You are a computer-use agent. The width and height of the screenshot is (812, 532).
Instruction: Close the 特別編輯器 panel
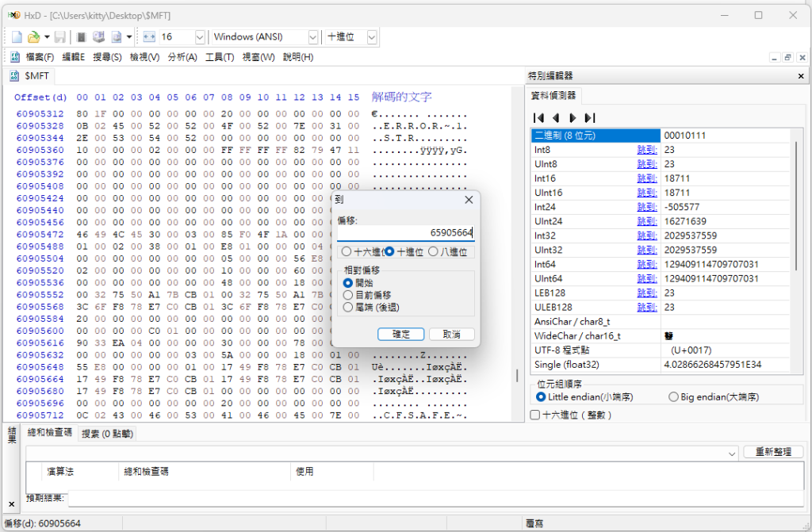(x=801, y=76)
